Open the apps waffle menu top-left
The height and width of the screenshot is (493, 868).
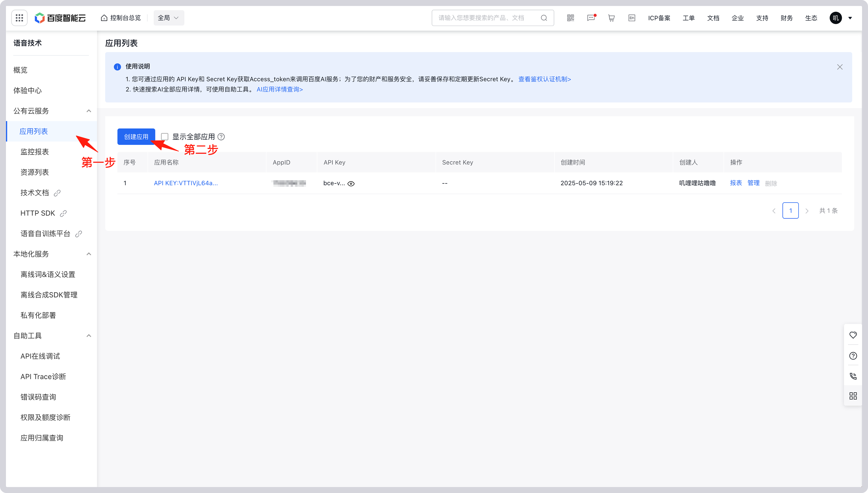pyautogui.click(x=19, y=18)
